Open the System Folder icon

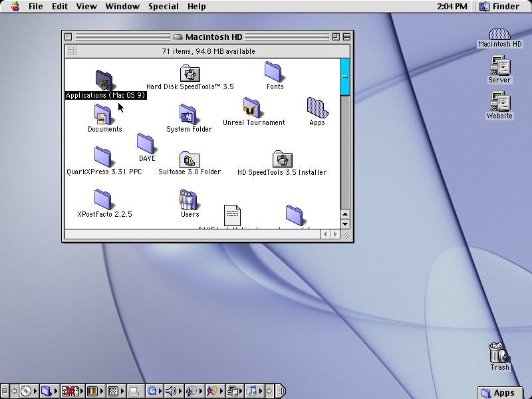pyautogui.click(x=188, y=114)
